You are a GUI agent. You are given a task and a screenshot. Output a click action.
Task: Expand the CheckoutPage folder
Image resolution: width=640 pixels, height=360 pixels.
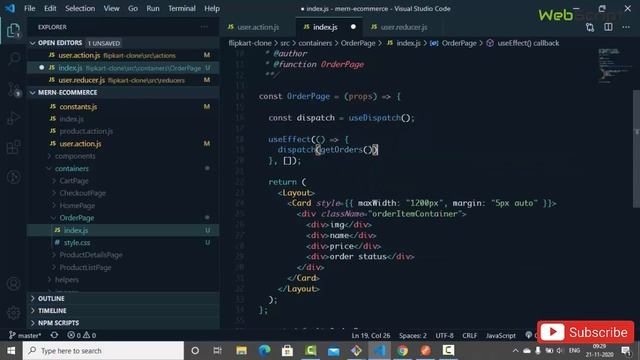(x=82, y=193)
